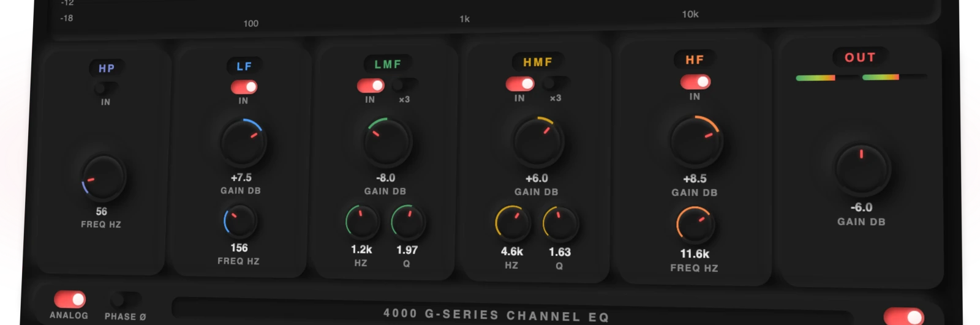Viewport: 980px width, 325px height.
Task: Click the OUT GAIN DB knob
Action: 862,170
